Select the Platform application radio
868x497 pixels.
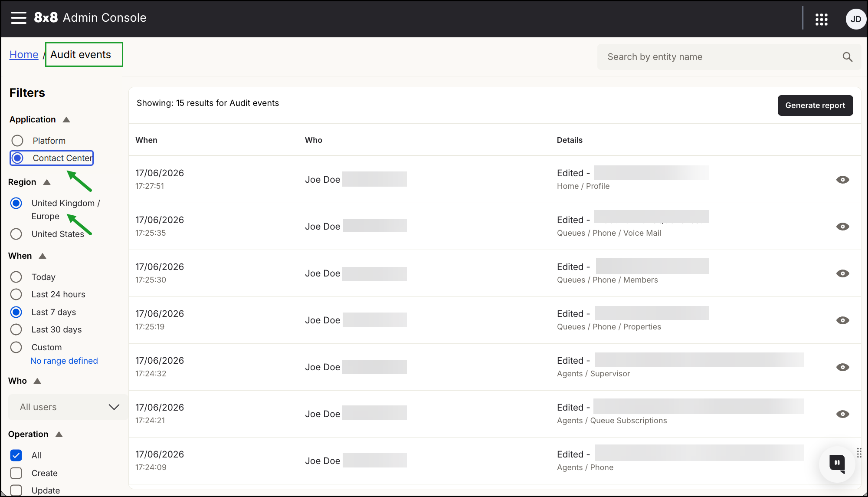pos(17,141)
